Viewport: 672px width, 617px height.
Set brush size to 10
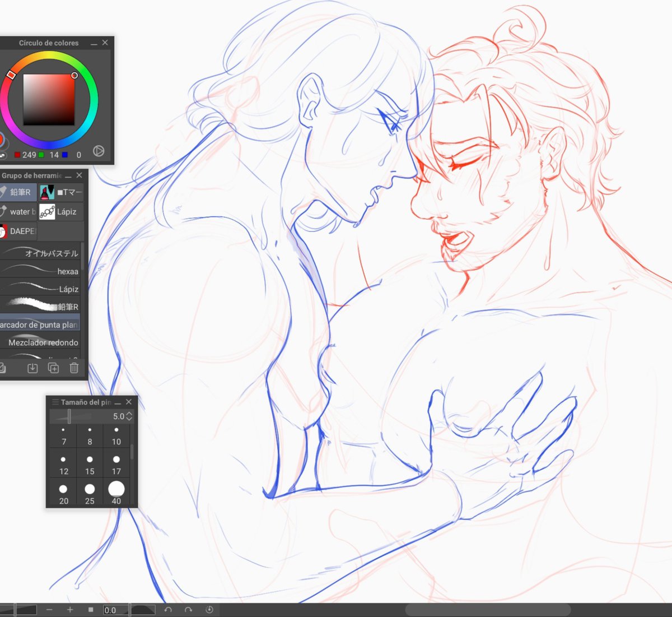[116, 436]
